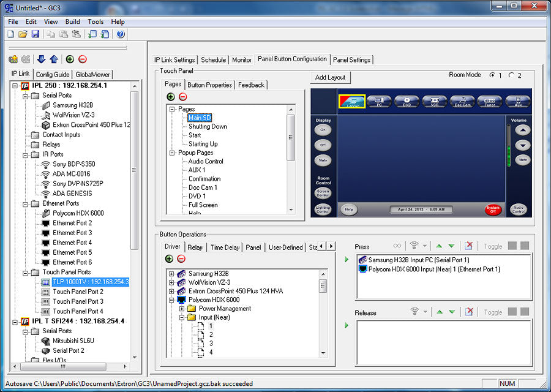Image resolution: width=551 pixels, height=392 pixels.
Task: Click red System Off button on preview
Action: point(493,209)
